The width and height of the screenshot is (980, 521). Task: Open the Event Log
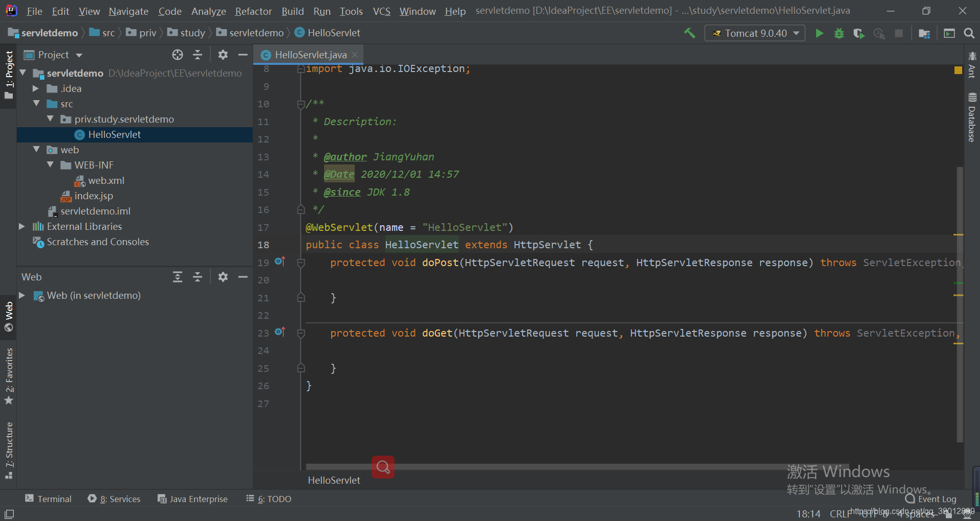click(931, 499)
